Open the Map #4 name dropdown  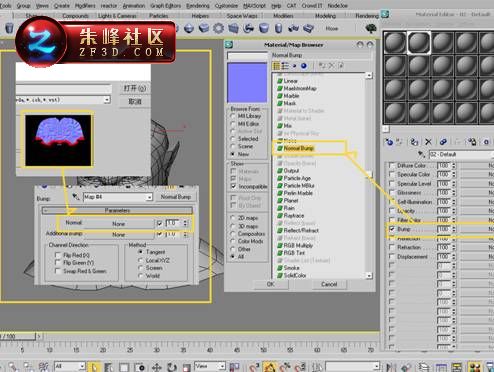click(149, 197)
